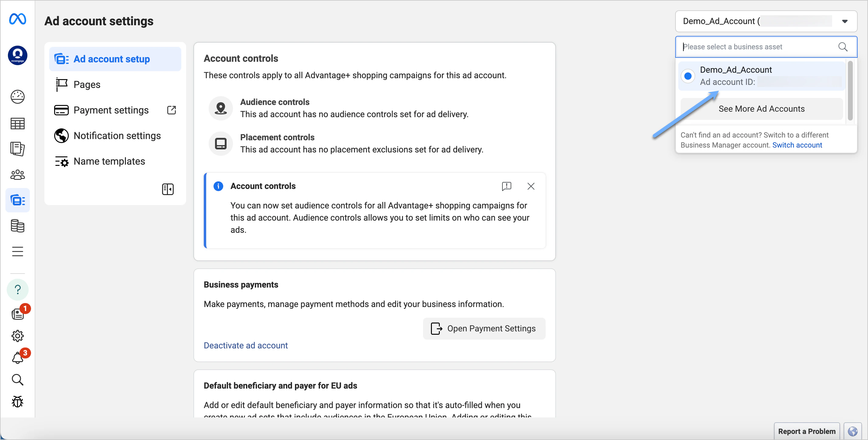Image resolution: width=868 pixels, height=440 pixels.
Task: Select the People audiences icon in sidebar
Action: [18, 175]
